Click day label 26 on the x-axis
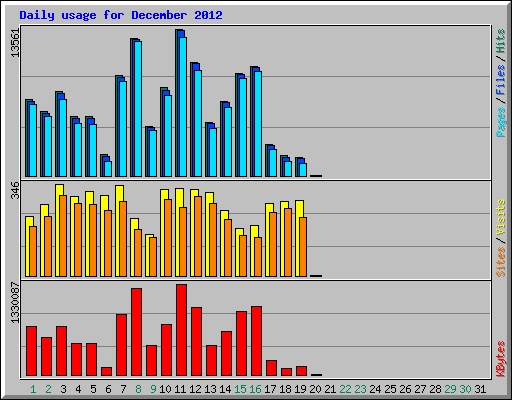Screen dimensions: 512x400 (x=405, y=389)
